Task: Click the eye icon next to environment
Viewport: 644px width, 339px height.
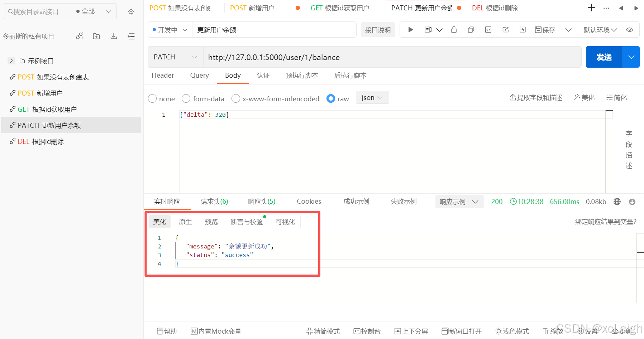Action: click(x=630, y=30)
